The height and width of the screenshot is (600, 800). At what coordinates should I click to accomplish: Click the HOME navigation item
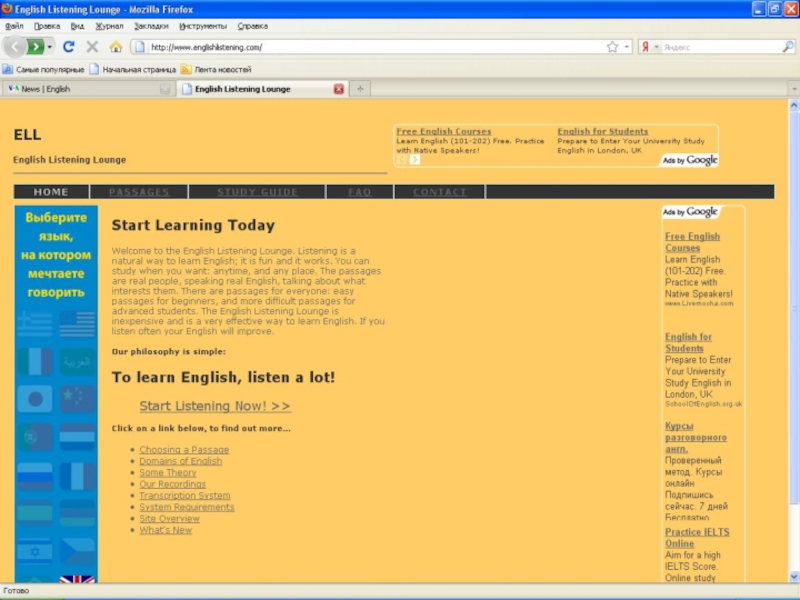(51, 192)
